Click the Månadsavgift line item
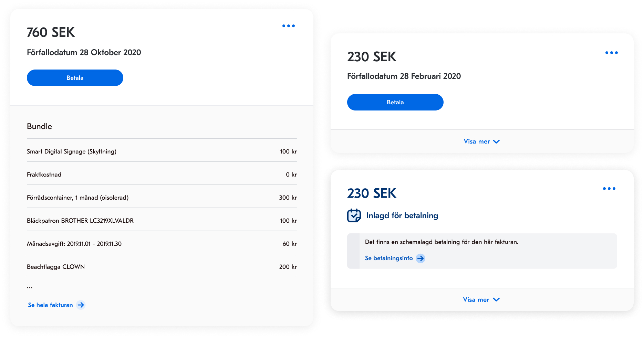Viewport: 644px width, 338px height. pyautogui.click(x=74, y=244)
